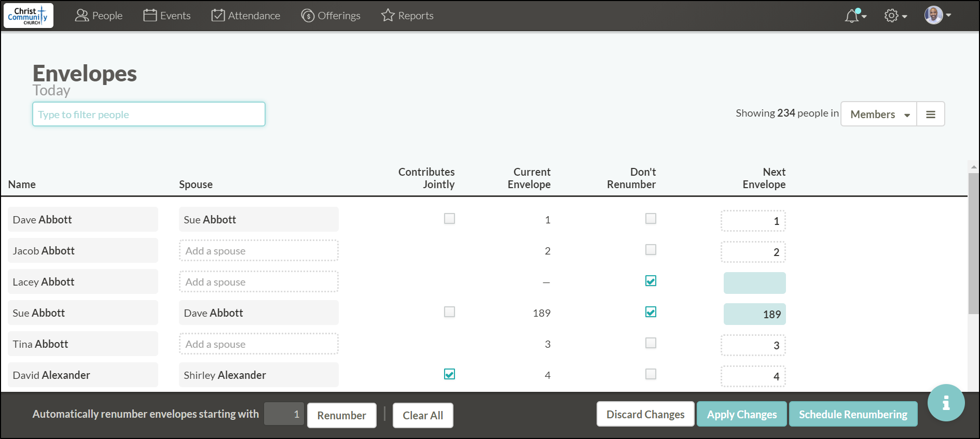Viewport: 980px width, 439px height.
Task: Click the Clear All button
Action: point(423,415)
